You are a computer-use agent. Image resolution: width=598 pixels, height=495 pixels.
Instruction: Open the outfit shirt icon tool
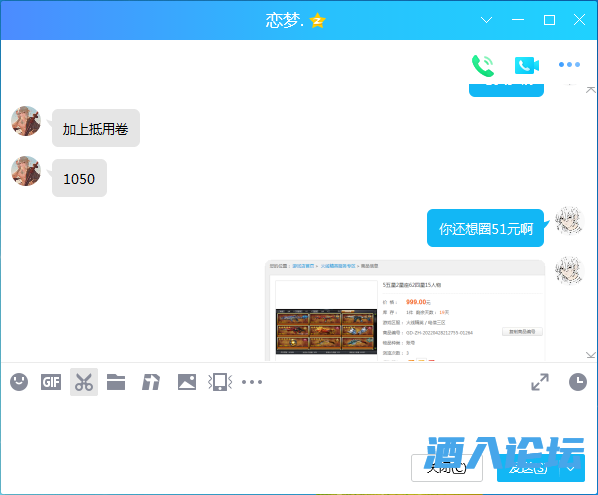pyautogui.click(x=151, y=382)
